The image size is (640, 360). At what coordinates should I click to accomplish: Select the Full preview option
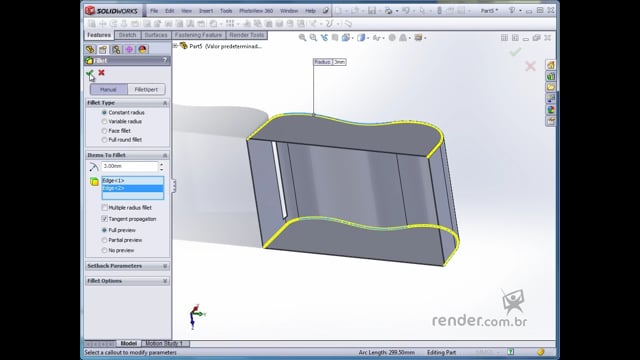coord(104,230)
